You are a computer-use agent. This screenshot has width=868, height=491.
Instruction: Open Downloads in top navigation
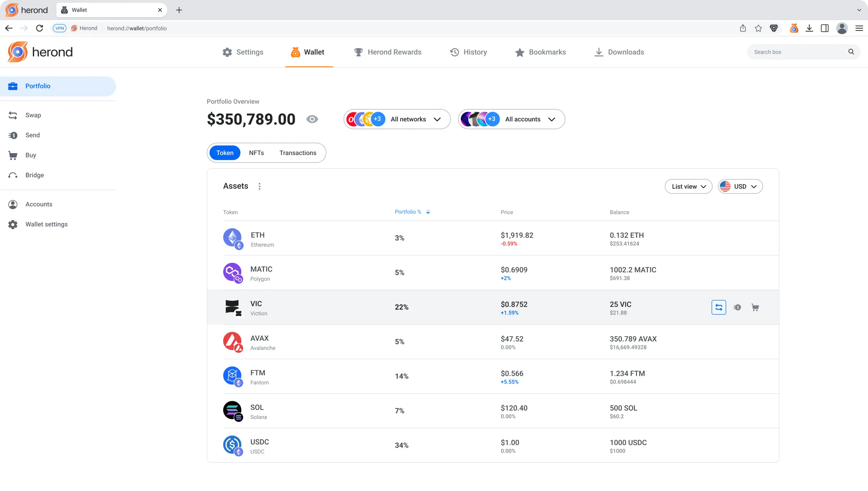coord(619,52)
